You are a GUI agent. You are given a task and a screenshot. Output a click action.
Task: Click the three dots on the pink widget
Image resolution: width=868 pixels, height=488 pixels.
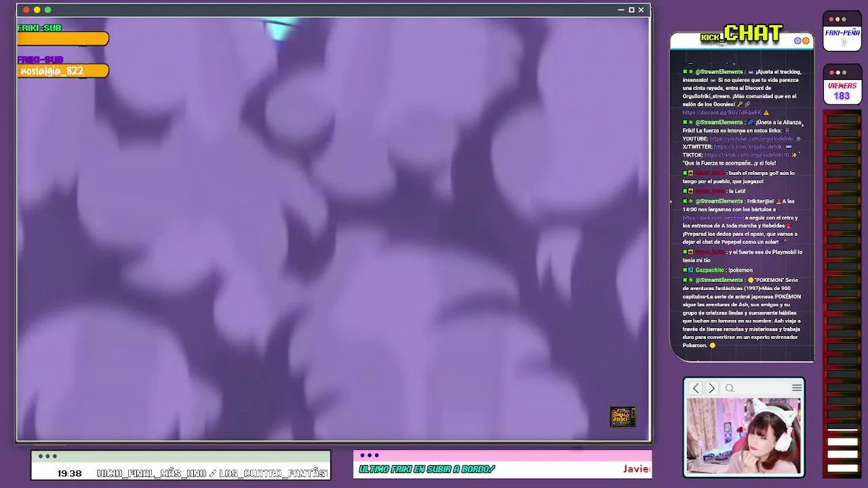(370, 455)
